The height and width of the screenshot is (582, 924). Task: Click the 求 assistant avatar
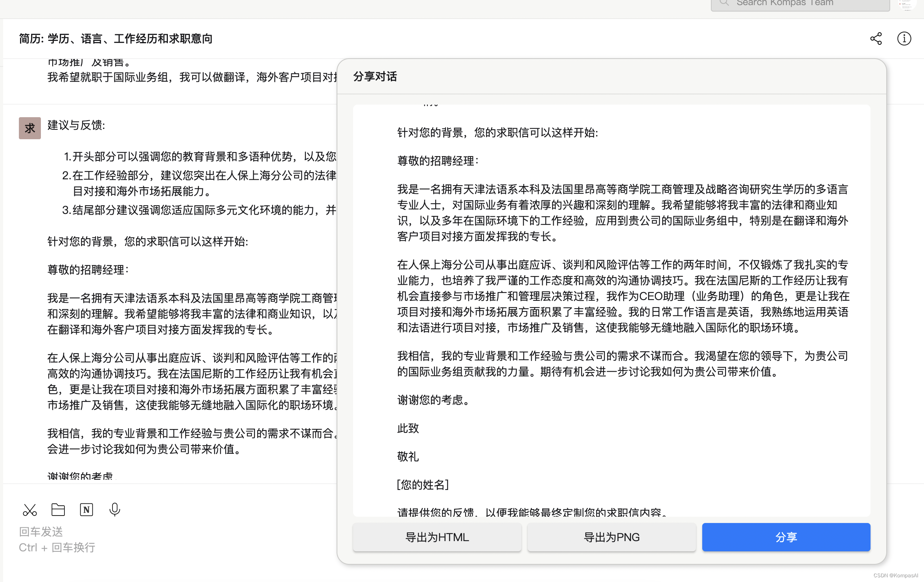pos(30,128)
